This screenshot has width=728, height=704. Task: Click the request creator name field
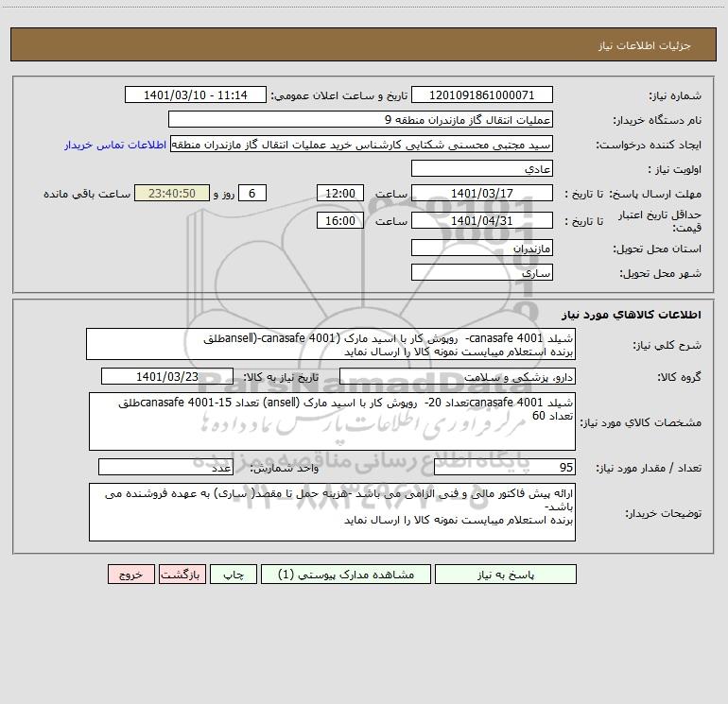click(362, 144)
